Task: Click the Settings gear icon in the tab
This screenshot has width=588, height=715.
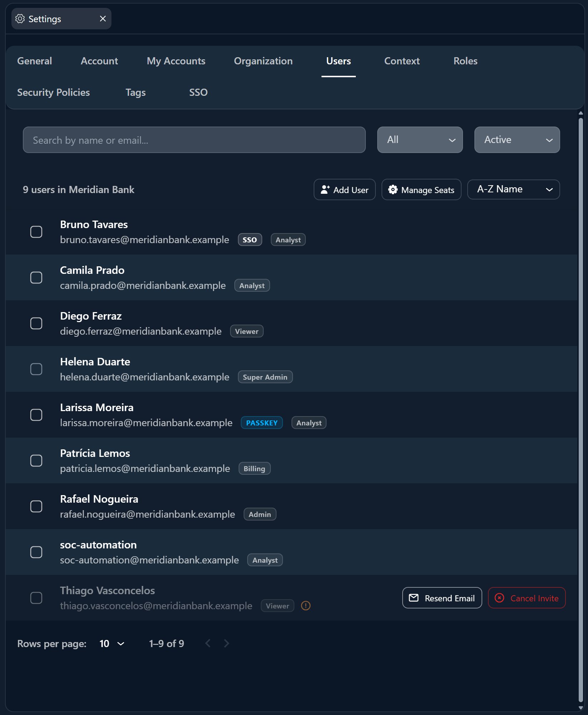Action: click(20, 19)
